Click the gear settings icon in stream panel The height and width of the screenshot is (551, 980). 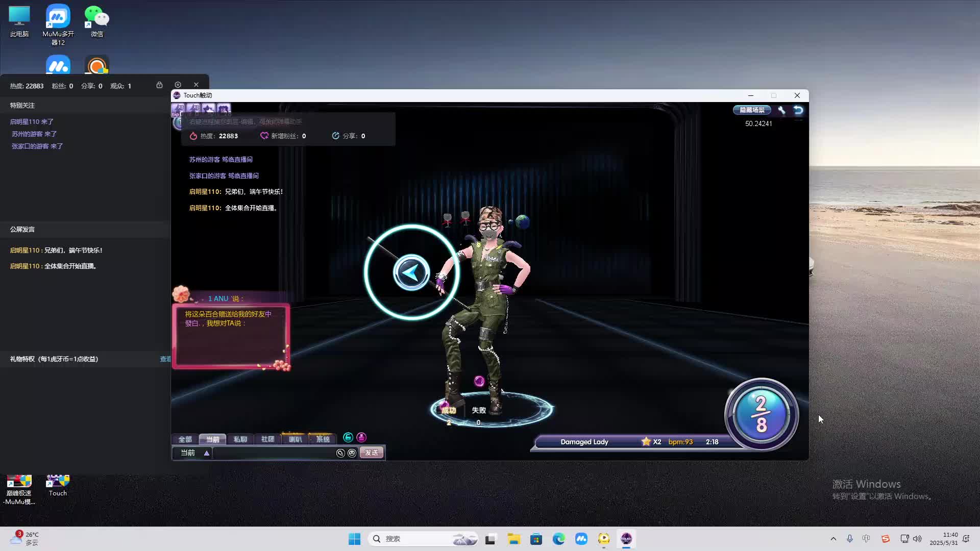[178, 85]
